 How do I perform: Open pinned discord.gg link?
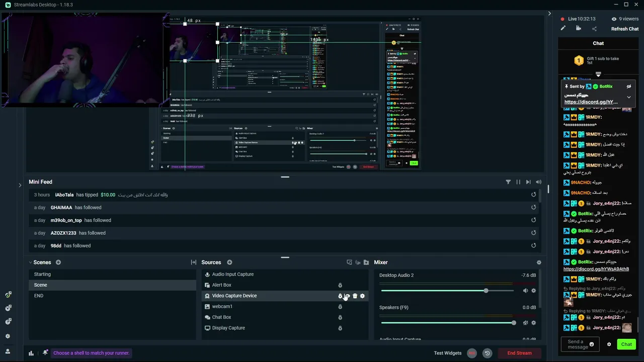(591, 102)
